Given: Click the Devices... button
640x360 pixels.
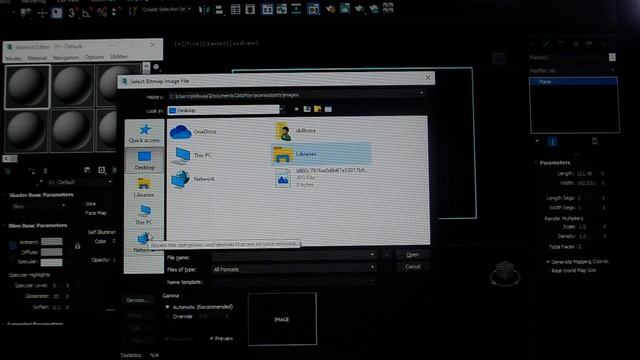Looking at the screenshot, I should pos(137,300).
